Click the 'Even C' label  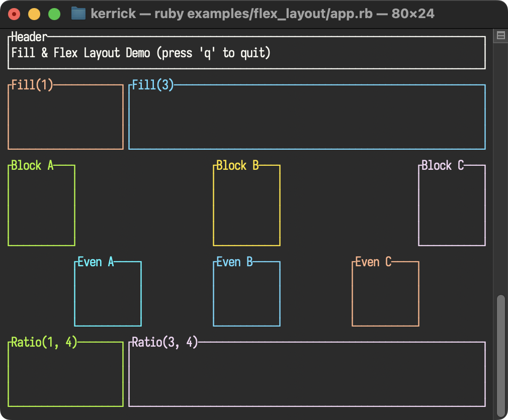coord(373,262)
